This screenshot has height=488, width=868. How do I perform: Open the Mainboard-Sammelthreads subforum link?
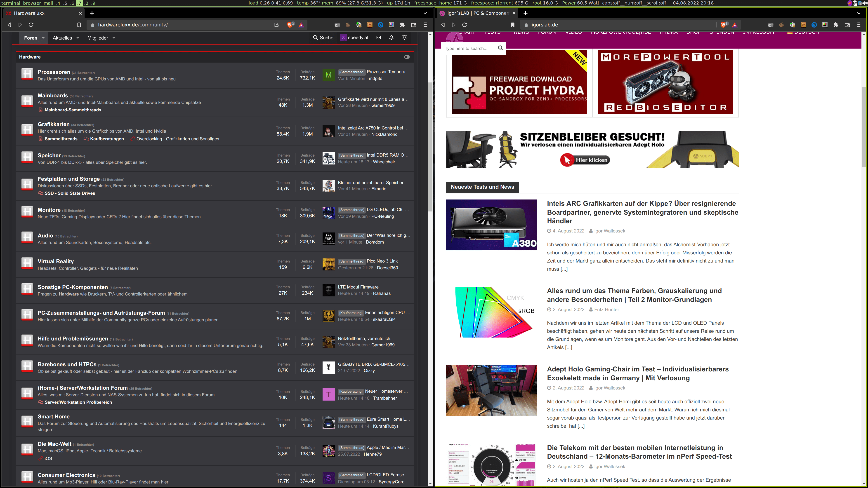click(73, 110)
